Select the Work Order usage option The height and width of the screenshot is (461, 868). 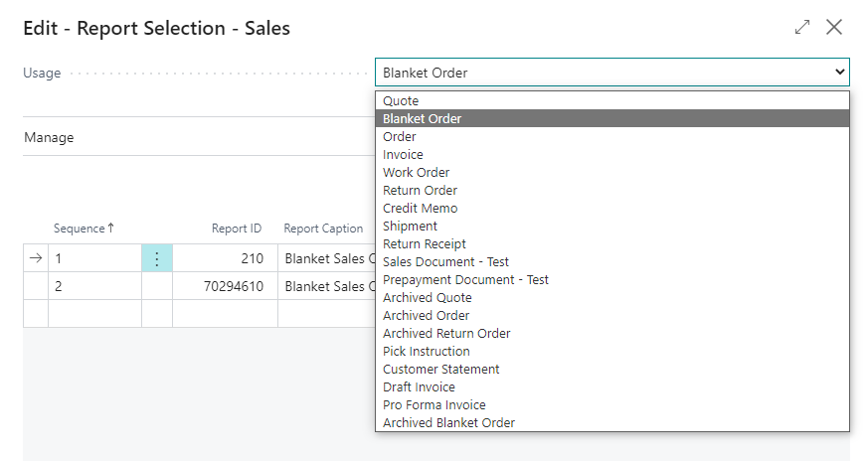tap(416, 173)
